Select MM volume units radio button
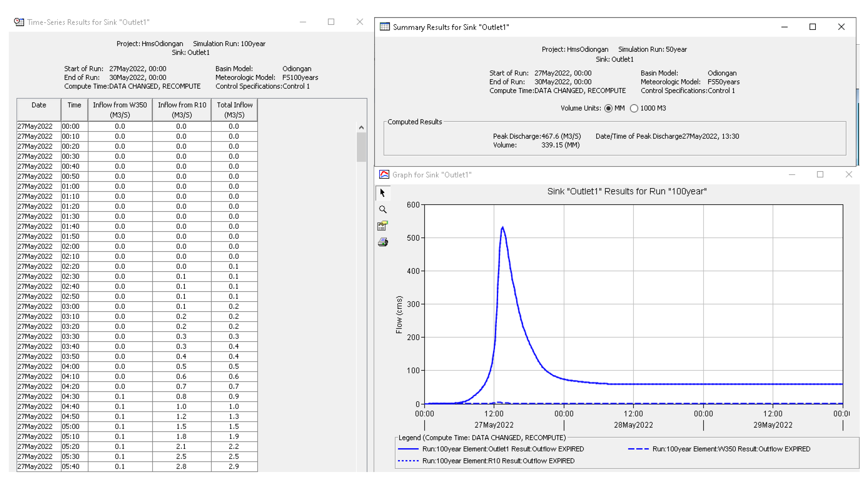 tap(608, 108)
